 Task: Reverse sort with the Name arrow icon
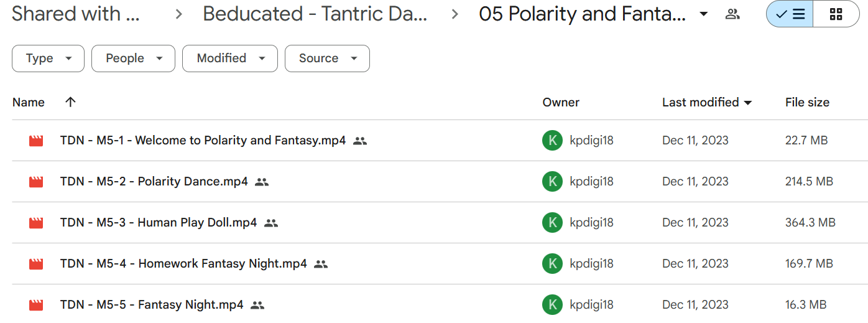(x=70, y=102)
